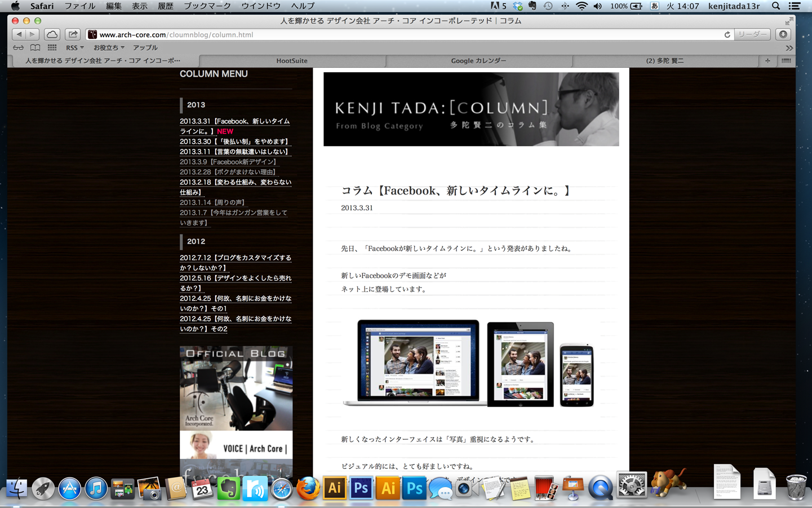The image size is (812, 508).
Task: Open the Downloads button in toolbar
Action: (783, 34)
